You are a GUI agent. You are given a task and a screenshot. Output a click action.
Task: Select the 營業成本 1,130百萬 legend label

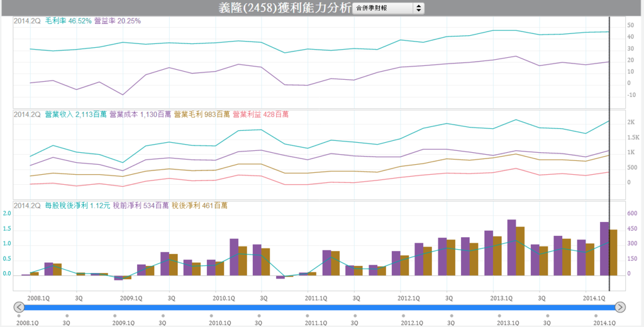(x=140, y=114)
